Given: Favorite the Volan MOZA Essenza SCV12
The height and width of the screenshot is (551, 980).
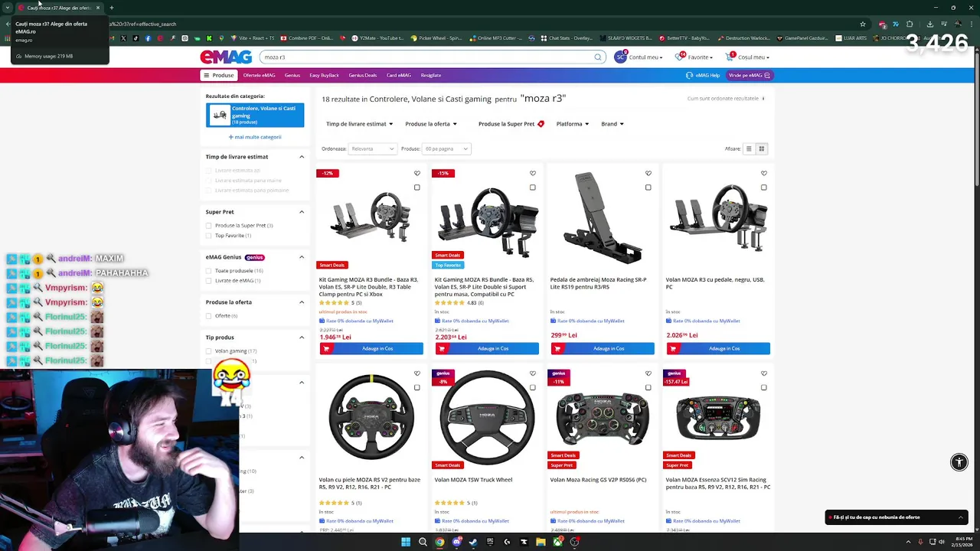Looking at the screenshot, I should (x=764, y=373).
